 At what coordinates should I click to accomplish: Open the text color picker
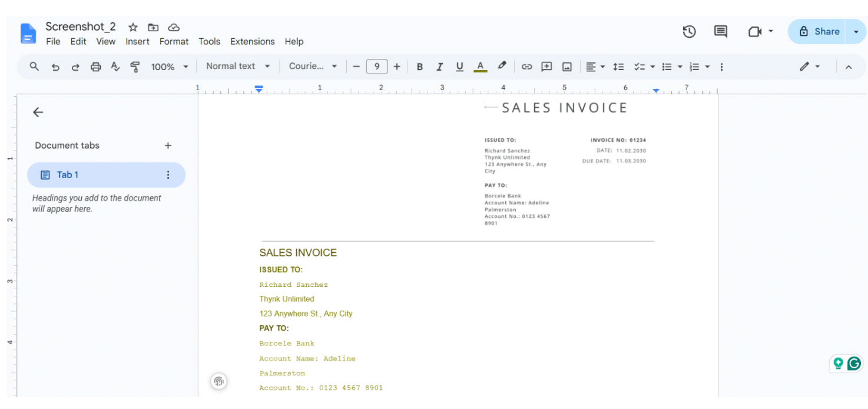pyautogui.click(x=481, y=67)
